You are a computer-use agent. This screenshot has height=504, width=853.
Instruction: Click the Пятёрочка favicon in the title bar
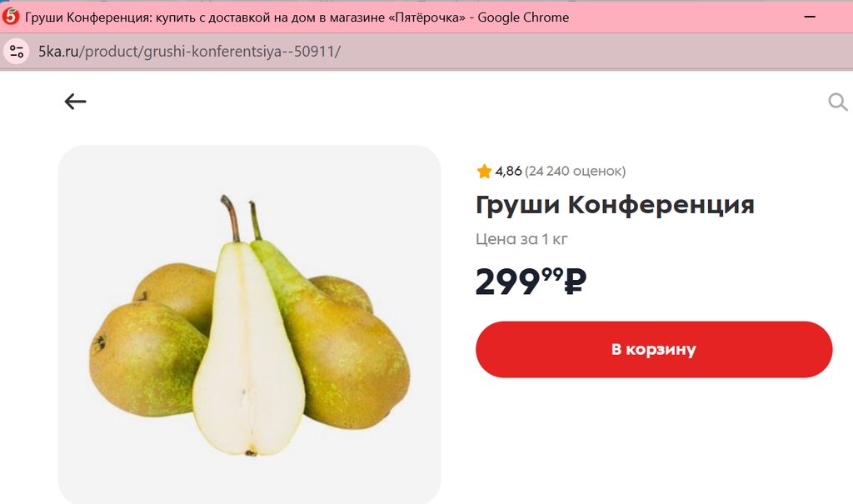[x=10, y=17]
